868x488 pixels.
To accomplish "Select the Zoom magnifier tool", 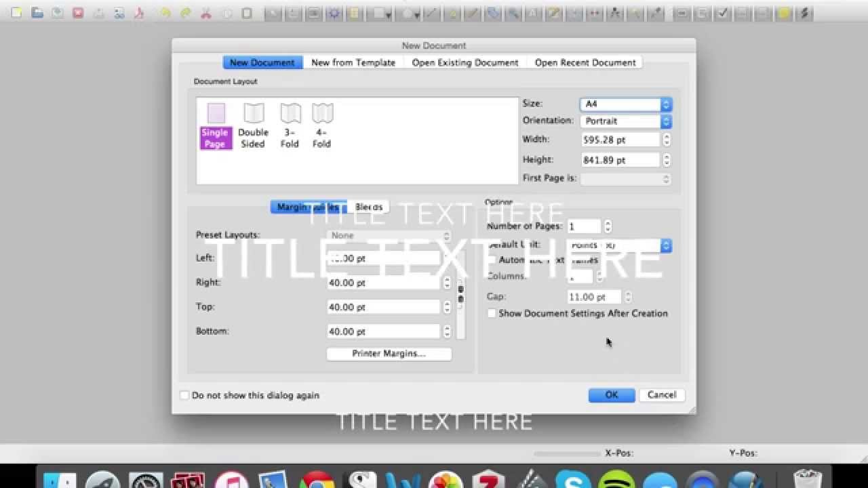I will point(514,13).
